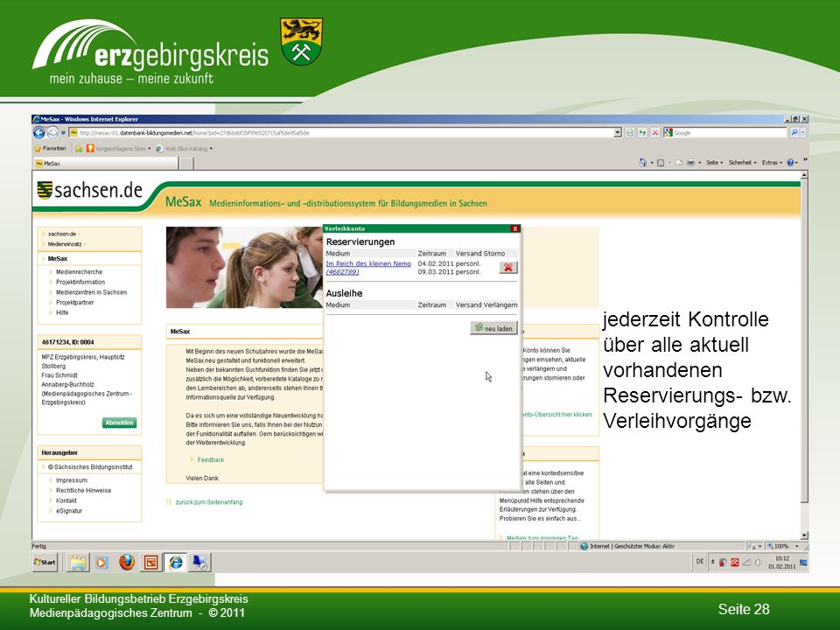
Task: Open the file Explorer taskbar icon
Action: pos(78,563)
